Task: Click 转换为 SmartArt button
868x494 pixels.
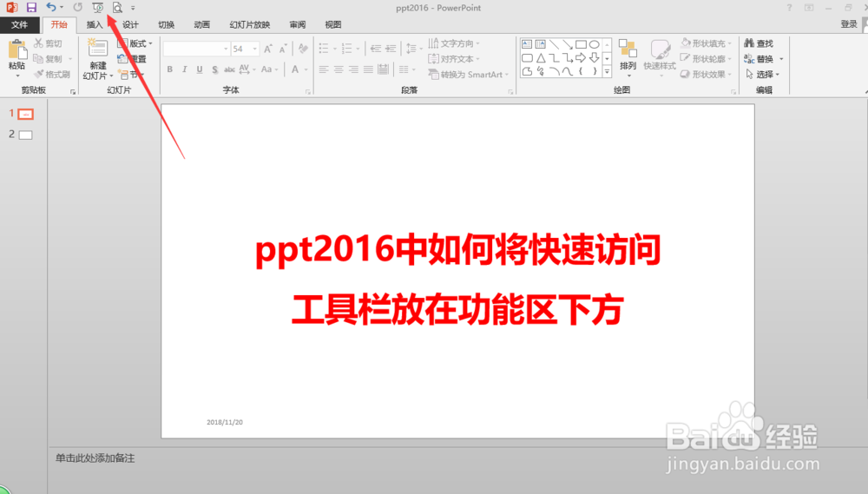Action: pyautogui.click(x=469, y=74)
